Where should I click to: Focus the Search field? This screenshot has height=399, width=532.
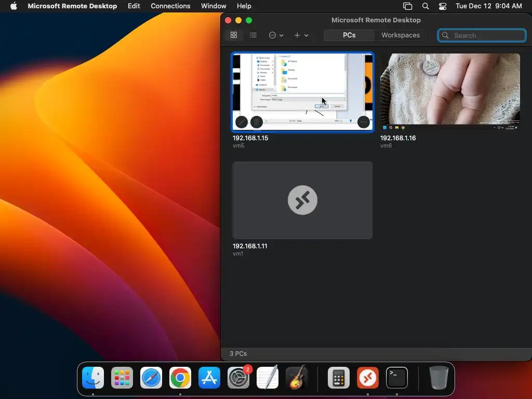482,35
